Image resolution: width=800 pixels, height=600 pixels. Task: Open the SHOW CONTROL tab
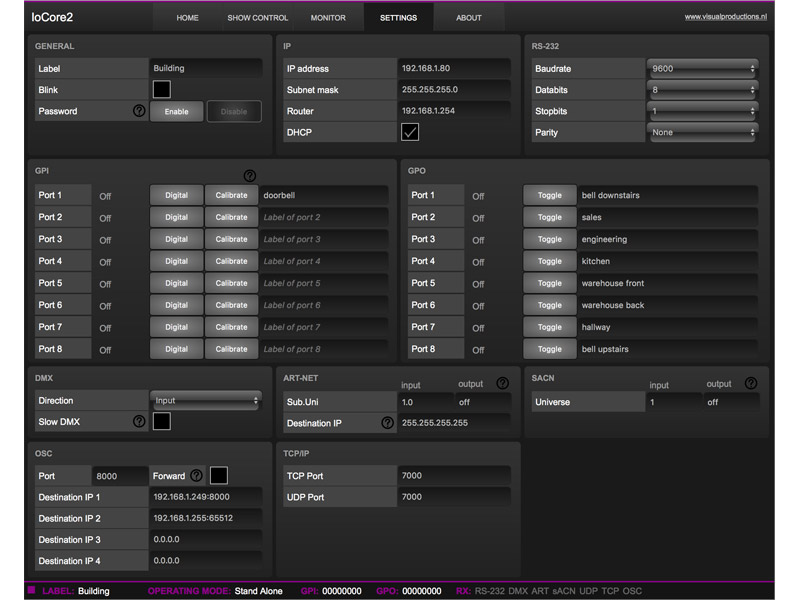tap(258, 17)
